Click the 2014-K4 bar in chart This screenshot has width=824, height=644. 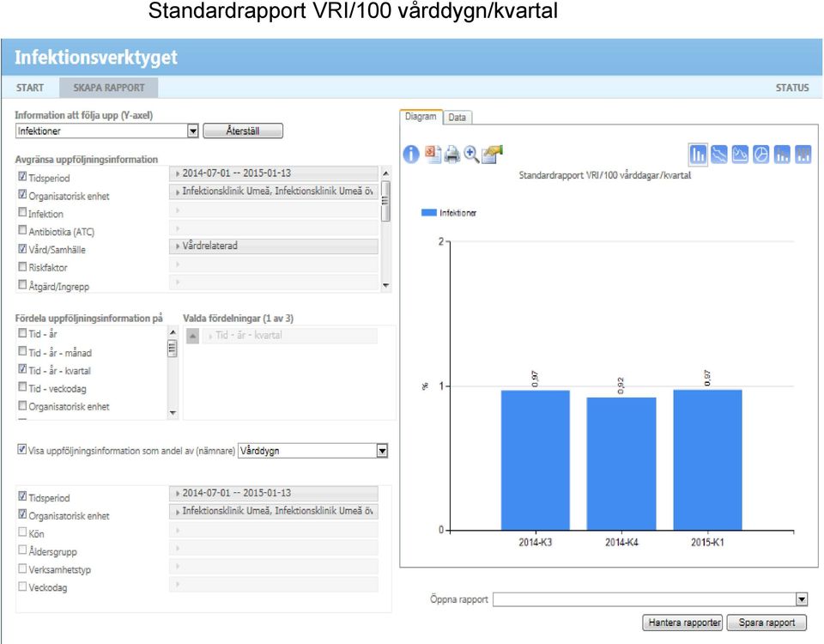(x=621, y=464)
